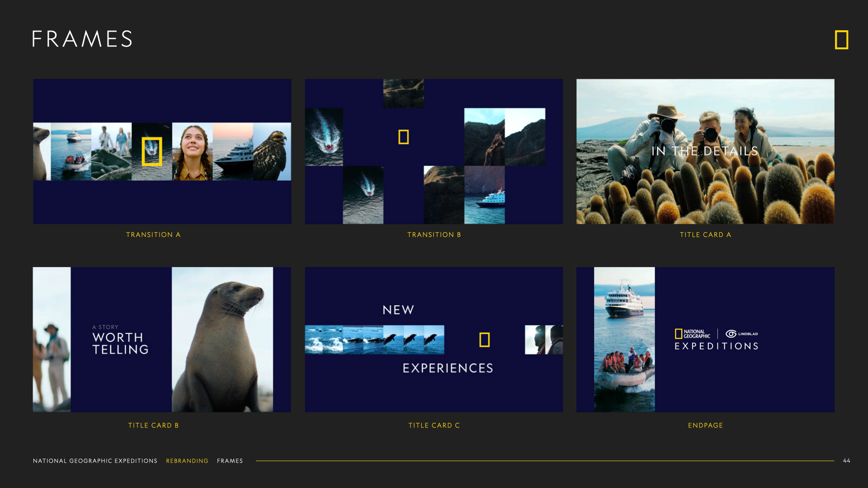Click the WORTH TELLING headline text
Image resolution: width=868 pixels, height=488 pixels.
120,343
